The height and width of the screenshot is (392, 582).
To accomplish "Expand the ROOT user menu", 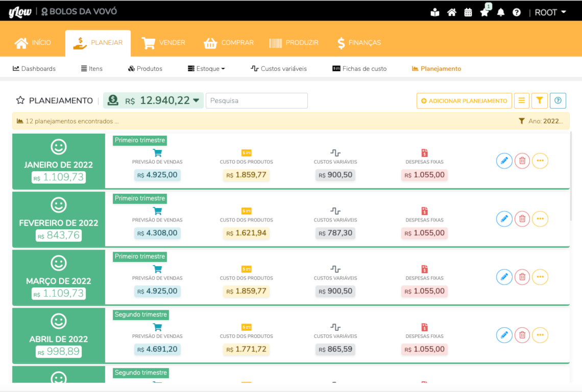I will coord(550,12).
